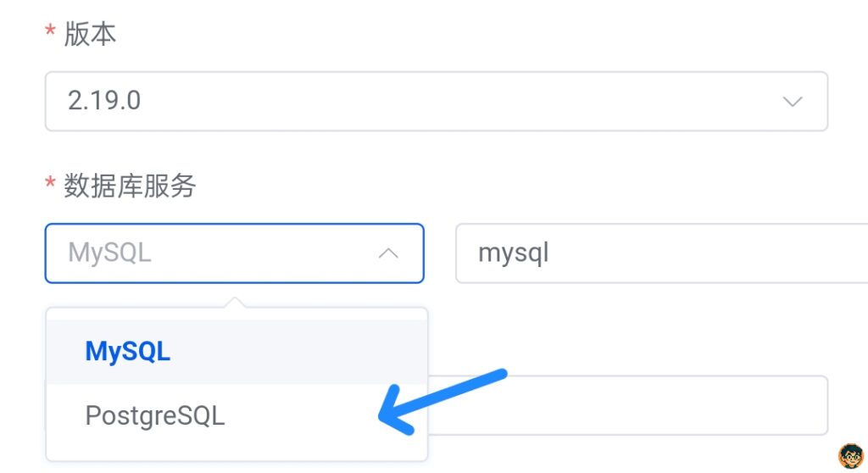Click the 2.19.0 version value text

coord(104,101)
